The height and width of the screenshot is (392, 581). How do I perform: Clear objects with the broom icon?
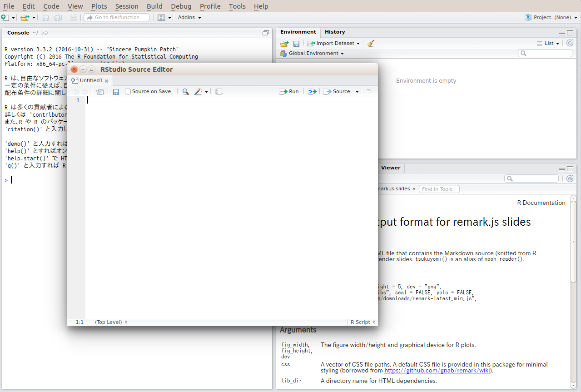pos(371,43)
